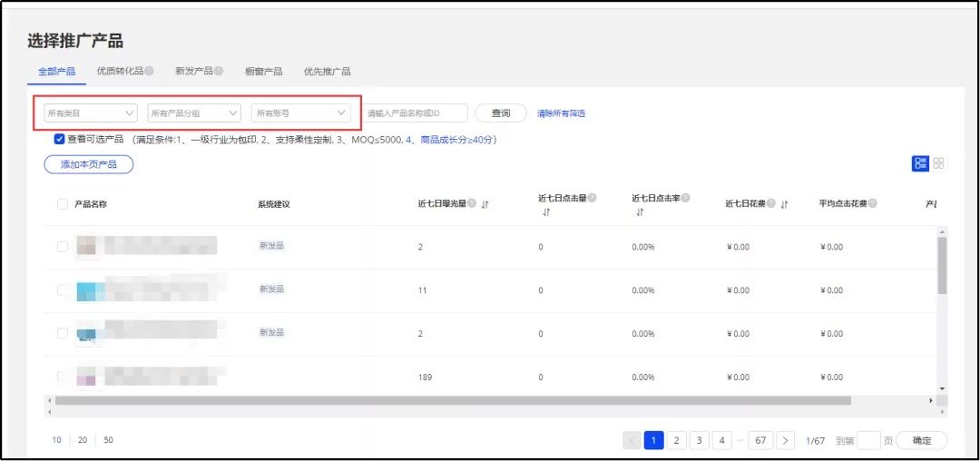
Task: Sort by 近七日曝光量 arrows icon
Action: pyautogui.click(x=485, y=203)
